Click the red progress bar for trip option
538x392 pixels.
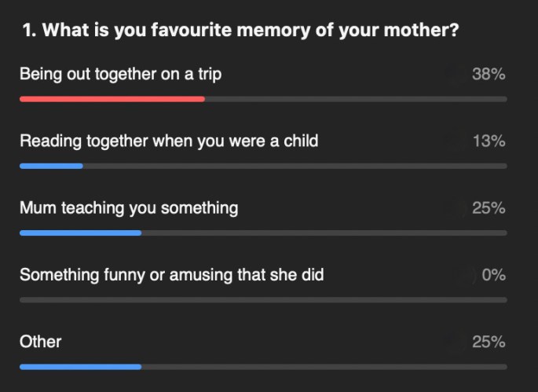point(112,99)
